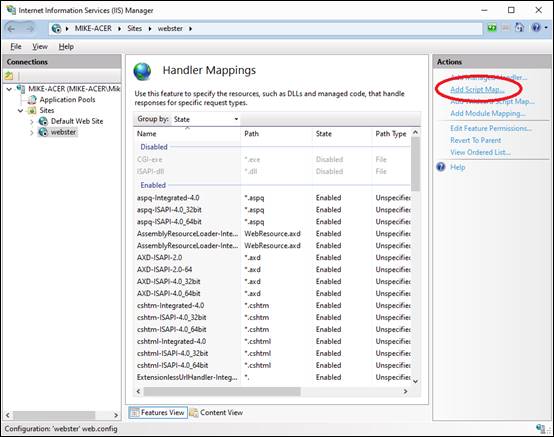554x437 pixels.
Task: Click the Help icon in the Actions pane
Action: click(x=441, y=167)
